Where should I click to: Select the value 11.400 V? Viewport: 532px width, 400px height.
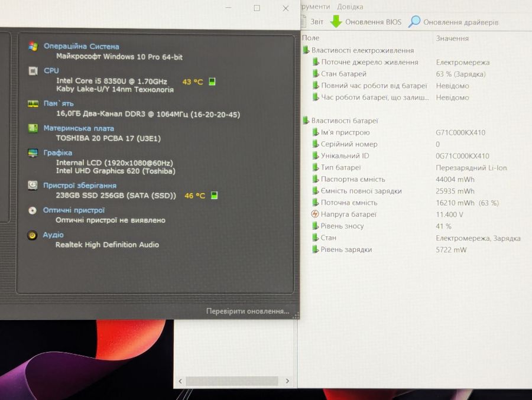click(449, 214)
